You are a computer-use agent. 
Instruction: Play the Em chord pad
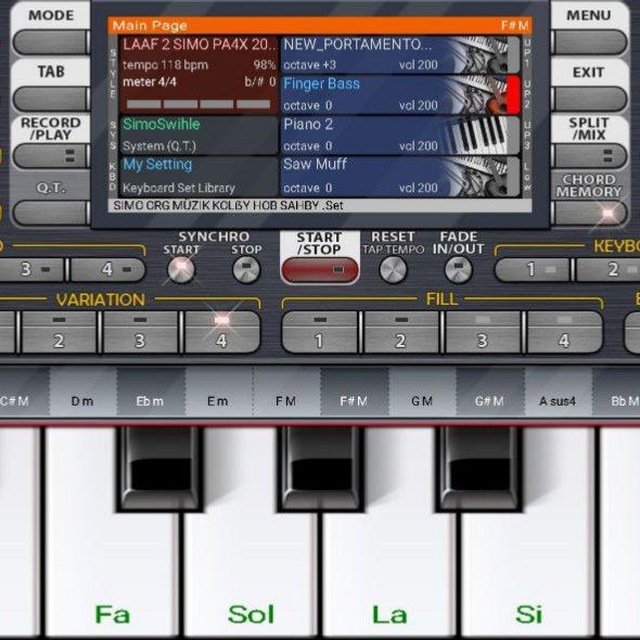(x=218, y=392)
